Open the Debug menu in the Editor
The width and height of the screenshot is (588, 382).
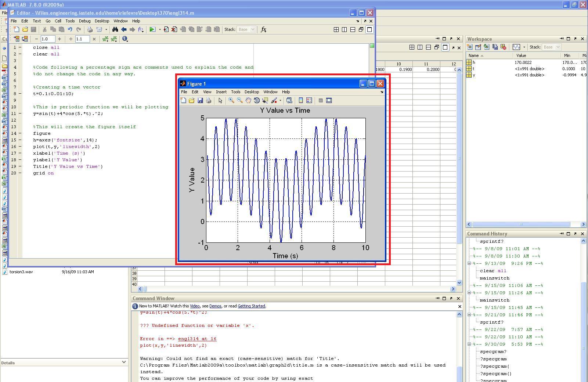pyautogui.click(x=84, y=21)
